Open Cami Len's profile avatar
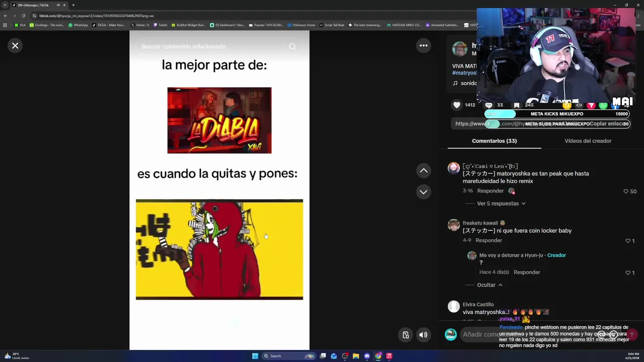 click(x=454, y=168)
